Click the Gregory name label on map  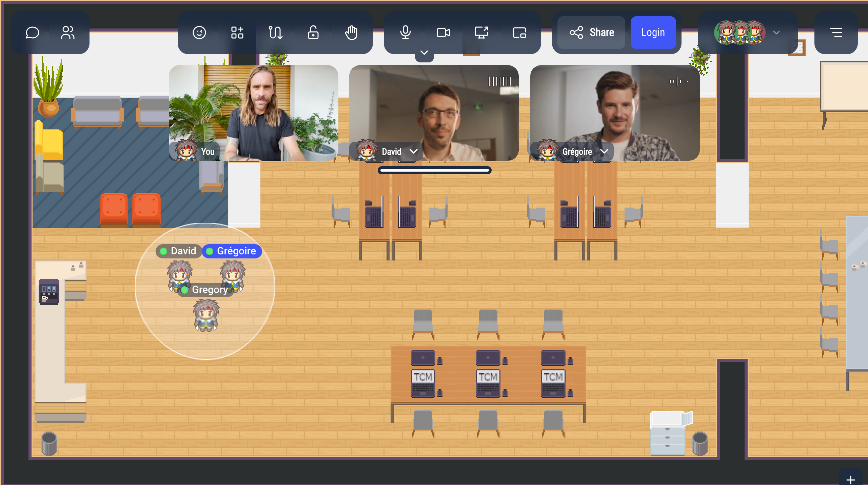coord(205,290)
